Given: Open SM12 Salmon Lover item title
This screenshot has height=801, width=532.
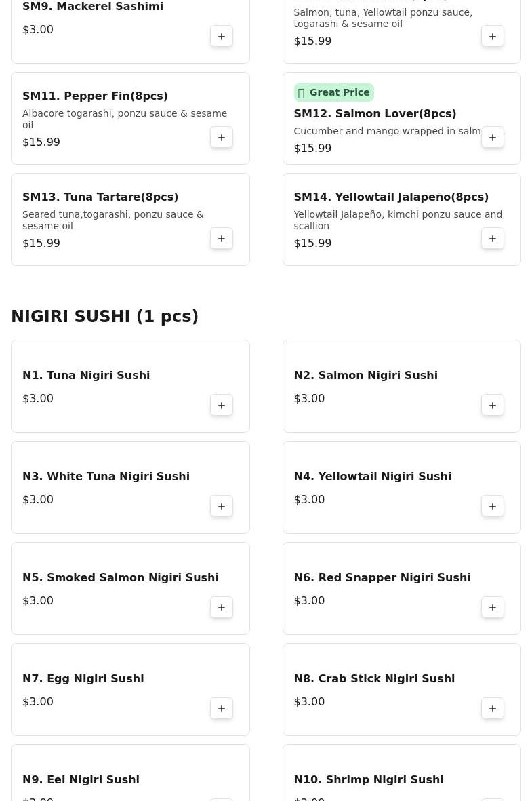Looking at the screenshot, I should pyautogui.click(x=375, y=114).
